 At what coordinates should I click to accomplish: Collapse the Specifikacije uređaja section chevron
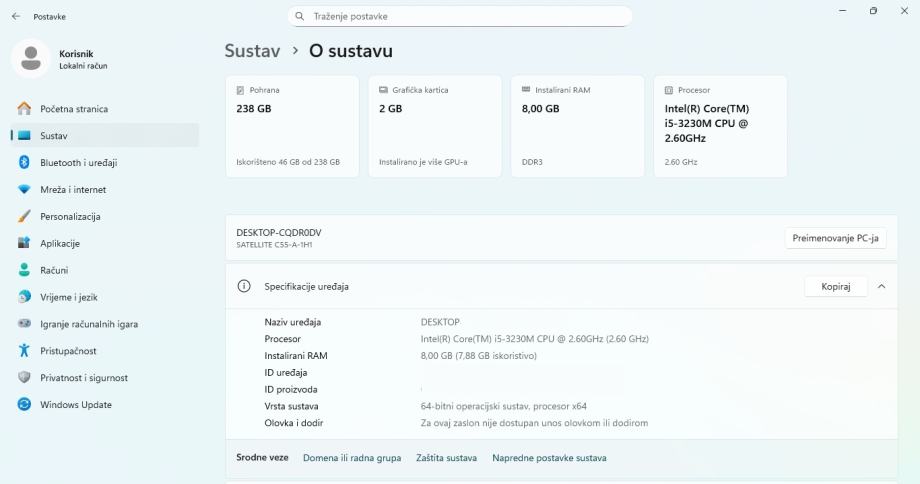click(x=881, y=287)
